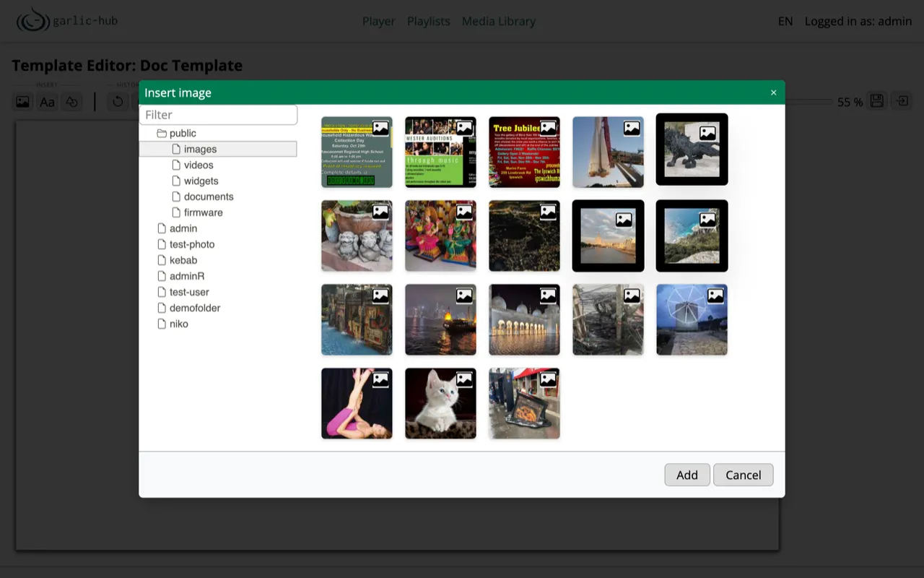The image size is (924, 578).
Task: Click the zoom slider beside 55 %
Action: pos(808,102)
